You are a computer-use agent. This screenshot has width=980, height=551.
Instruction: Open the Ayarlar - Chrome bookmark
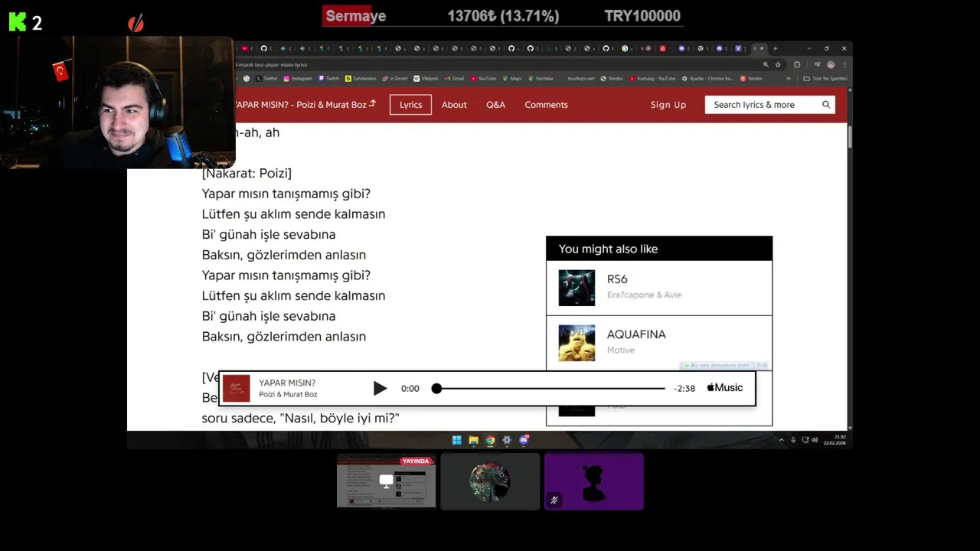[x=708, y=78]
